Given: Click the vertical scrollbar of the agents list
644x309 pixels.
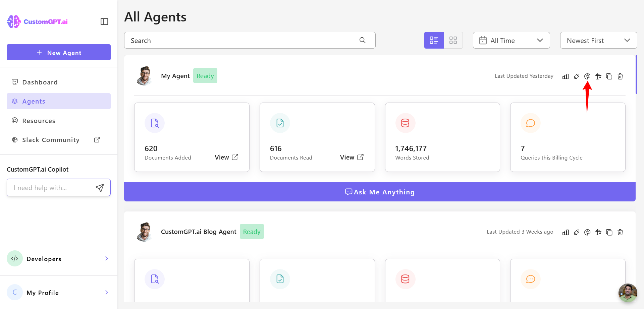Looking at the screenshot, I should [636, 74].
